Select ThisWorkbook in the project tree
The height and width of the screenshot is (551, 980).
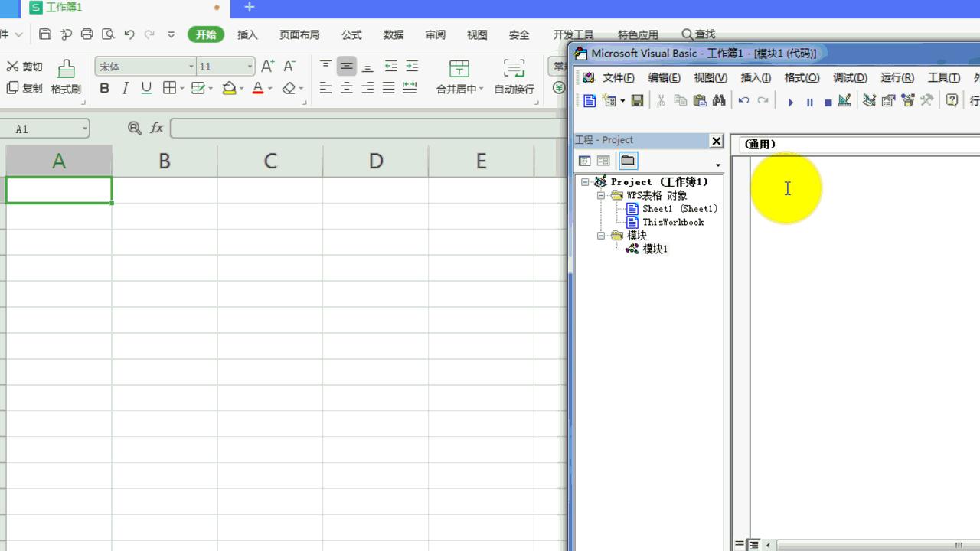pos(673,222)
